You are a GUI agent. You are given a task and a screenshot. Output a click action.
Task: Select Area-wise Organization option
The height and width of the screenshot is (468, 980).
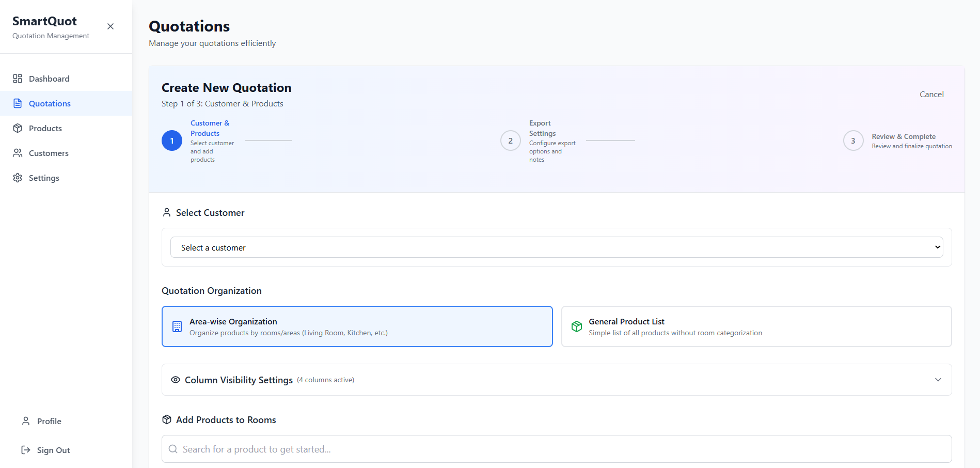357,326
